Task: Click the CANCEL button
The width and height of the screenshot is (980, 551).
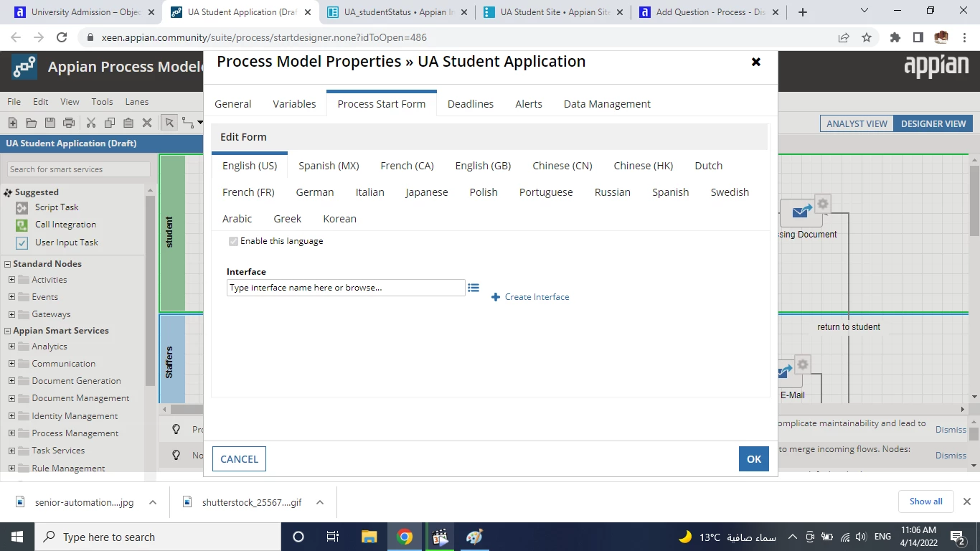Action: click(x=239, y=459)
